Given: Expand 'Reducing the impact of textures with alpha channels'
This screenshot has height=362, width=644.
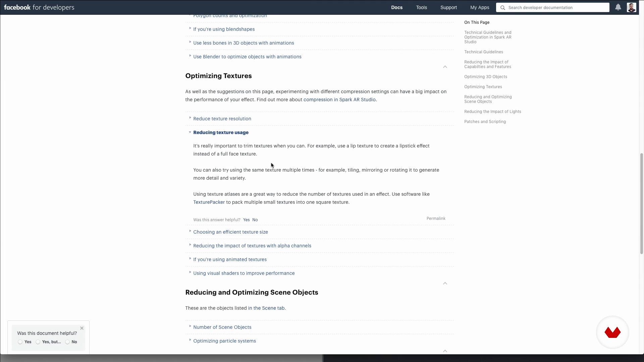Looking at the screenshot, I should coord(252,246).
